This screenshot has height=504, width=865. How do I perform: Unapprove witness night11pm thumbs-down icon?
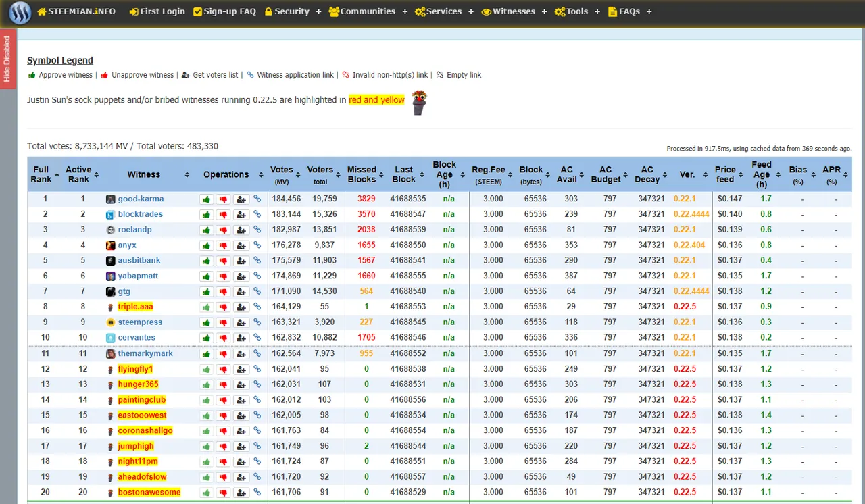pyautogui.click(x=223, y=462)
